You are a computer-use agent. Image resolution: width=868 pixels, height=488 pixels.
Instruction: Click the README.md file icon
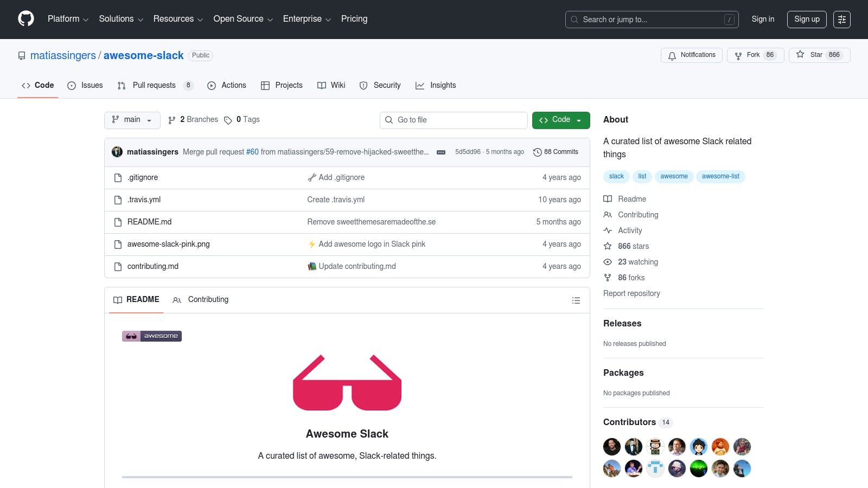118,222
